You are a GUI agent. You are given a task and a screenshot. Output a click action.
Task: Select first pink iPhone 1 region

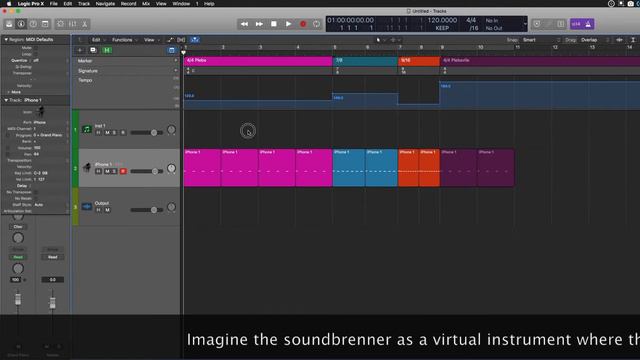202,168
